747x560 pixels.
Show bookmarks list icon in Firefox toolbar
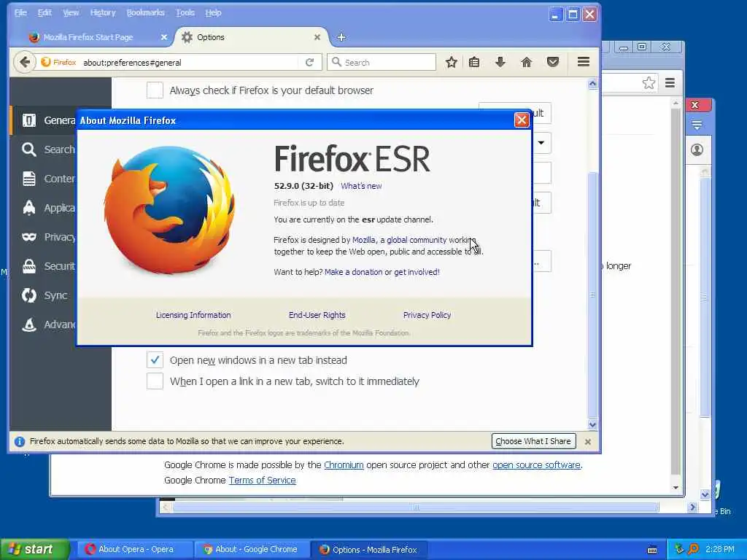coord(474,62)
